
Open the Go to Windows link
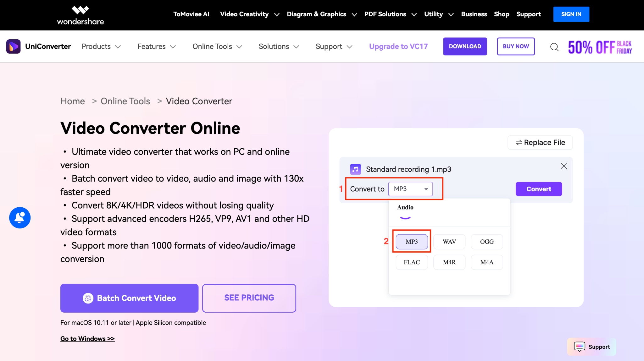[x=87, y=338]
